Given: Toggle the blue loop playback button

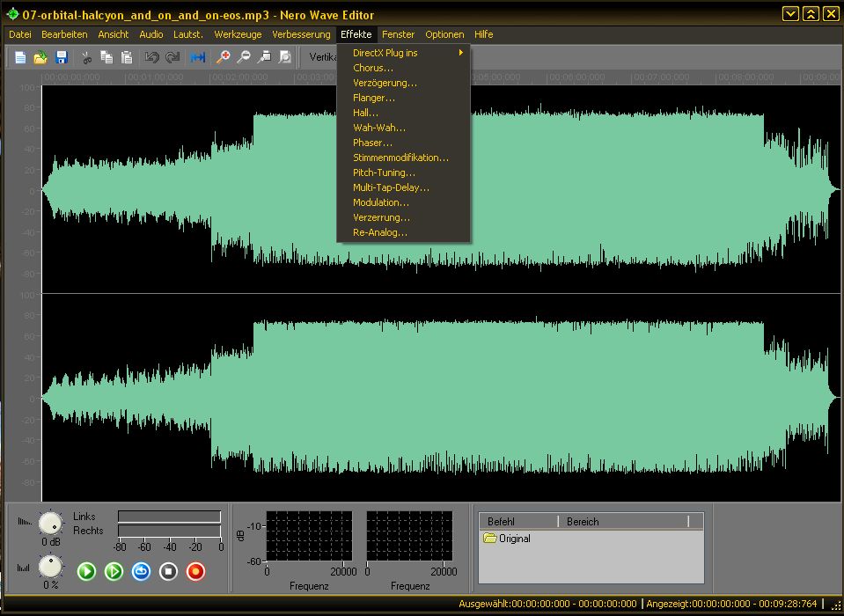Looking at the screenshot, I should pyautogui.click(x=141, y=571).
